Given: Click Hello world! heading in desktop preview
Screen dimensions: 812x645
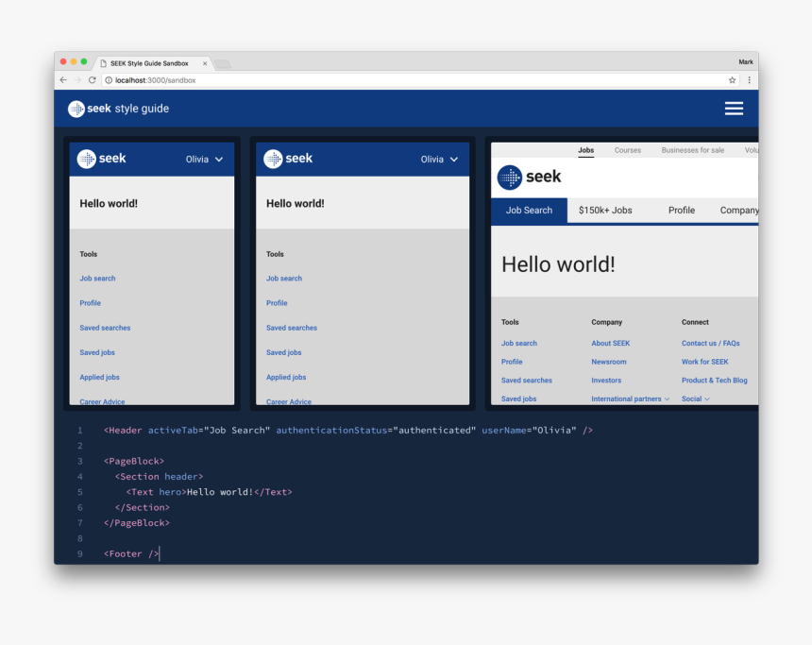Looking at the screenshot, I should [558, 264].
